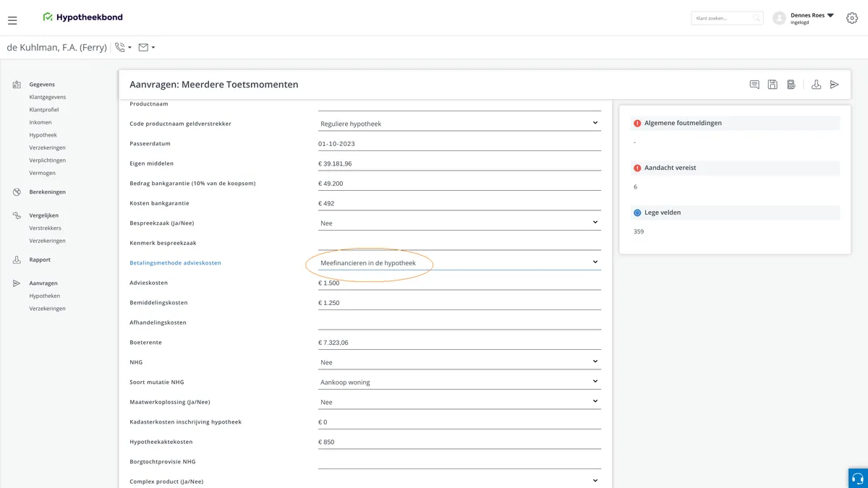Image resolution: width=868 pixels, height=488 pixels.
Task: Open the Maatwerkoplossing (Ja/Nee) dropdown
Action: point(459,402)
